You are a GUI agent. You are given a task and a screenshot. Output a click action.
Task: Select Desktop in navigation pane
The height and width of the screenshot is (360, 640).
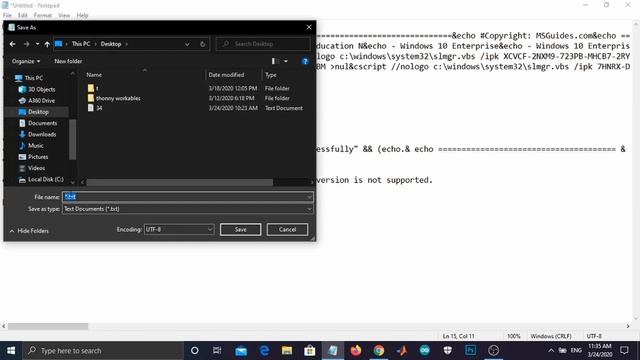click(33, 112)
